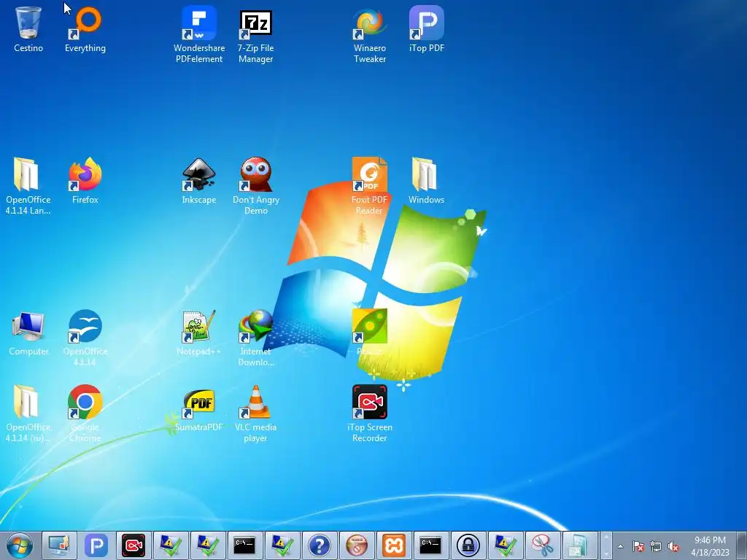Open the blue question mark help taskbar icon
This screenshot has width=747, height=560.
point(320,545)
